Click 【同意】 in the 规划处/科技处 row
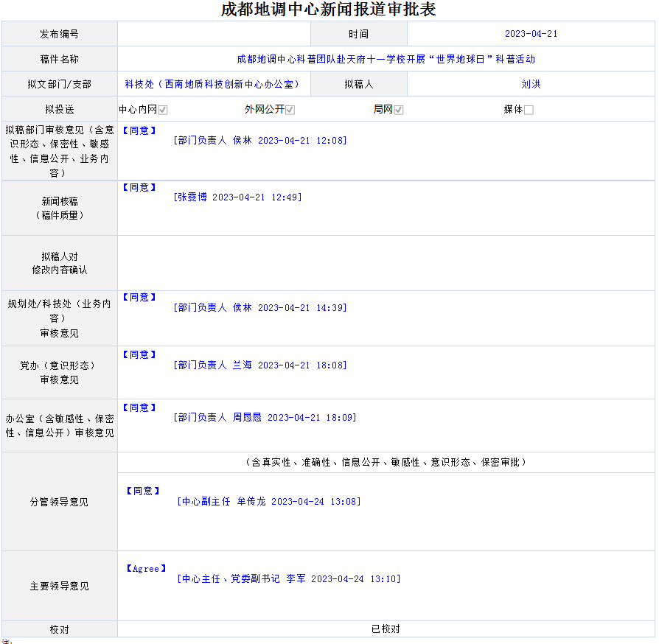 click(x=139, y=297)
